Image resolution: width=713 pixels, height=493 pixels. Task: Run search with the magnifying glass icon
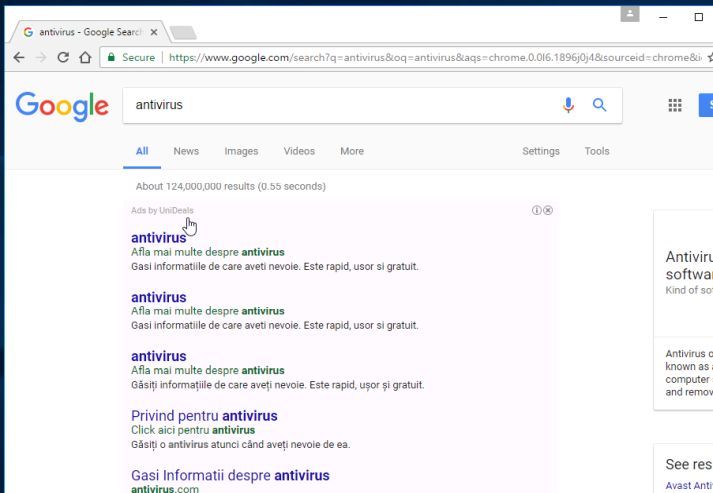pos(599,105)
